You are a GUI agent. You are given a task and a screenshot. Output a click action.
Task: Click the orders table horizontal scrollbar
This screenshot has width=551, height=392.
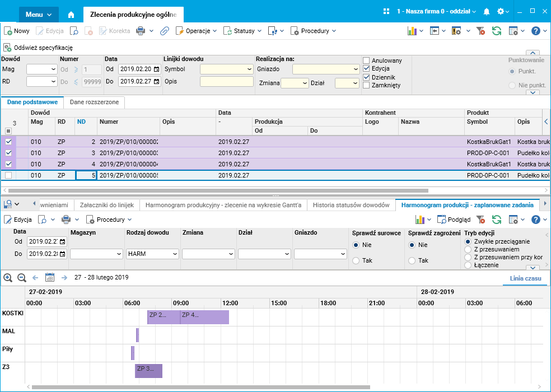click(218, 190)
